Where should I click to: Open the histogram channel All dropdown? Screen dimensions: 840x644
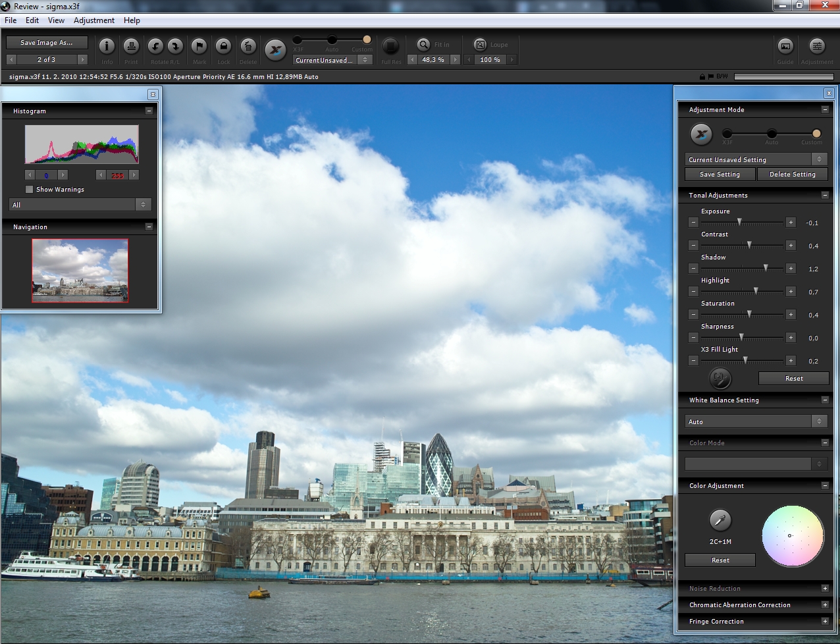click(x=80, y=205)
